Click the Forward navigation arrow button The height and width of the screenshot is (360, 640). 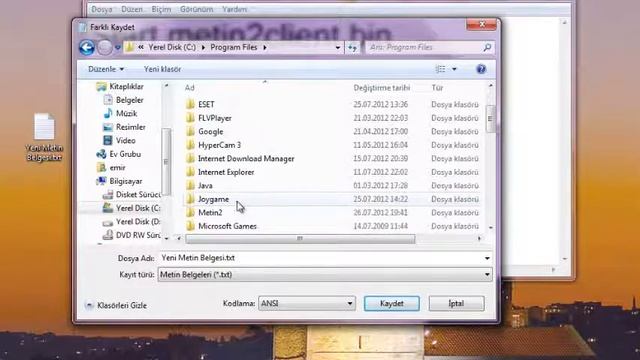(x=104, y=47)
